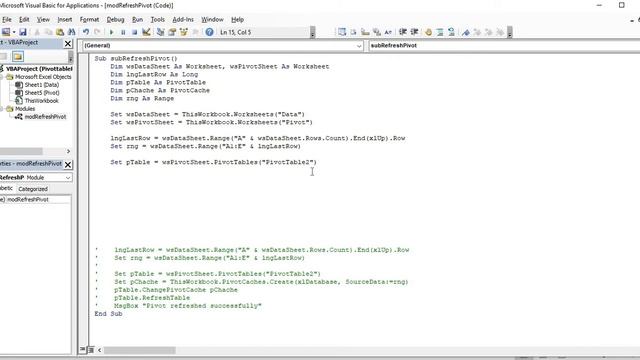Image resolution: width=640 pixels, height=360 pixels.
Task: Select Sheet5 (Pivot) in project tree
Action: point(42,93)
